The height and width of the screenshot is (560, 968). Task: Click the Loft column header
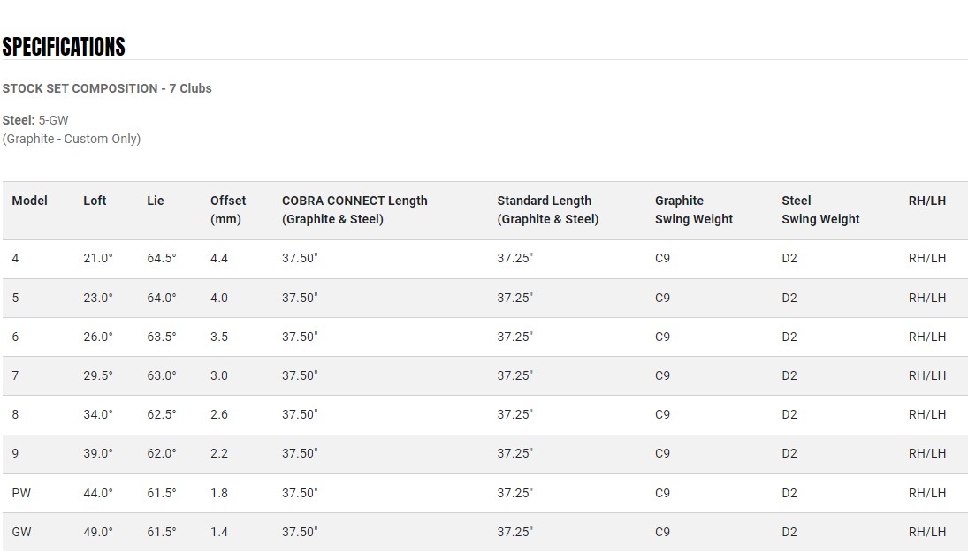click(x=95, y=201)
